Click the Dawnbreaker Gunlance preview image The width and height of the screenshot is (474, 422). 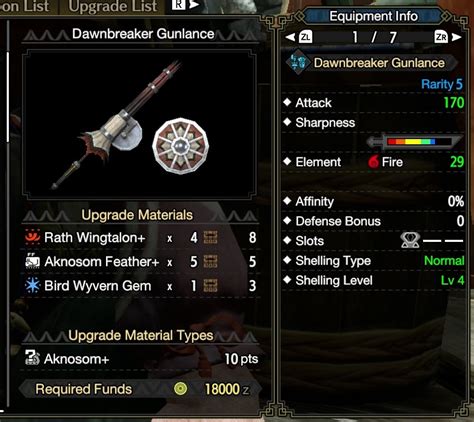139,124
